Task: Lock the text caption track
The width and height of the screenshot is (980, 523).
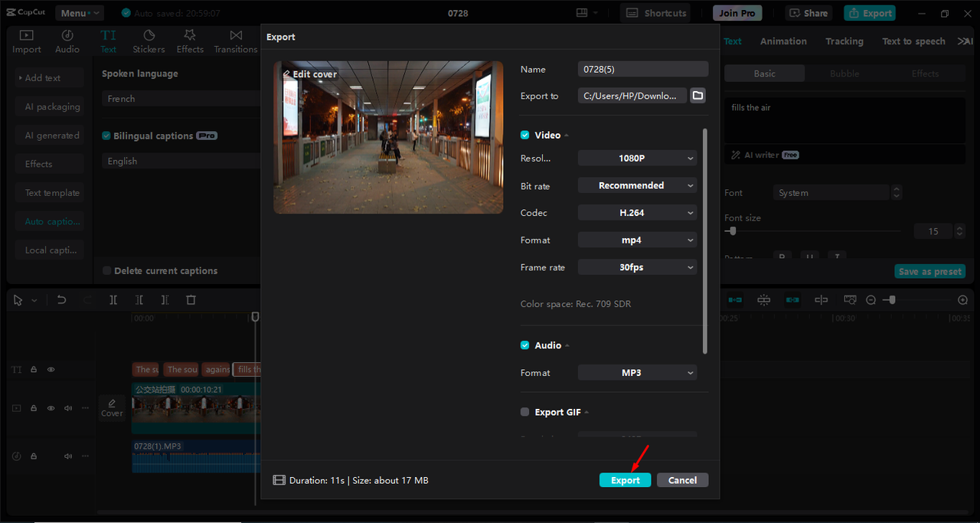Action: (34, 369)
